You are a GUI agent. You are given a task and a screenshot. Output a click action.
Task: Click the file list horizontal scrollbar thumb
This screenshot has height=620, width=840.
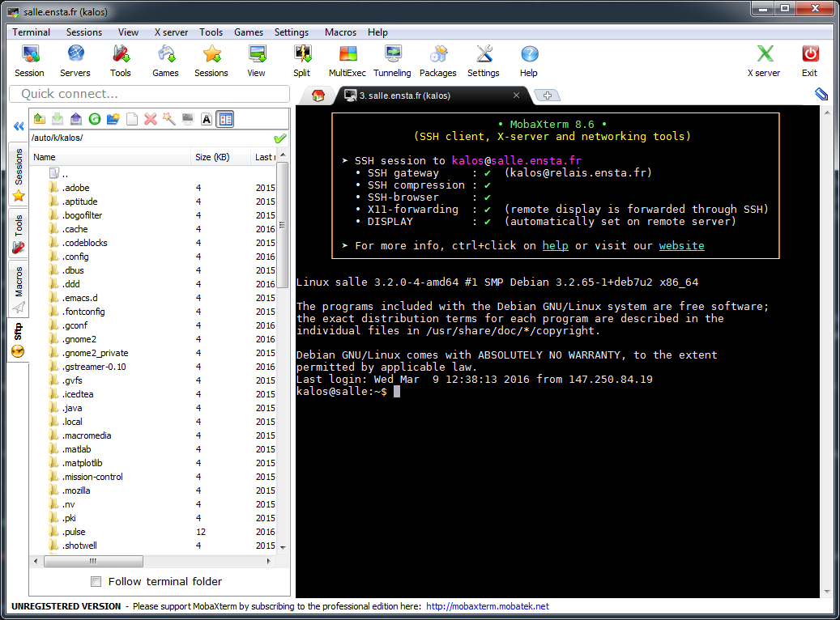coord(93,561)
